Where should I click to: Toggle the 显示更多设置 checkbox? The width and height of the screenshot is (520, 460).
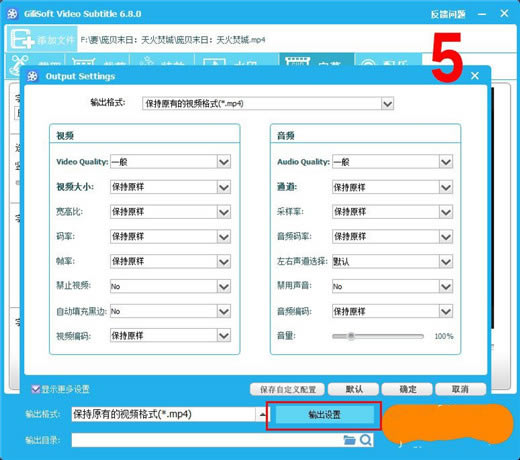[36, 389]
